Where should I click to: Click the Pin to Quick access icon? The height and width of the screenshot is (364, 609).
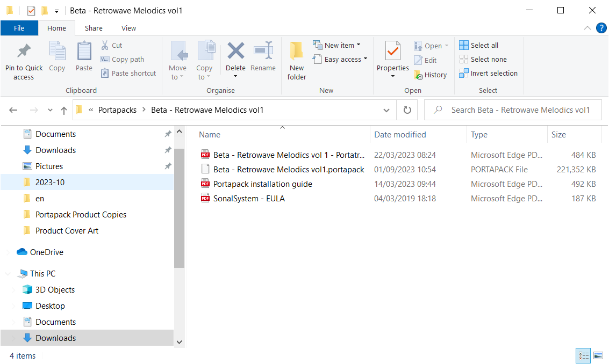pos(24,53)
